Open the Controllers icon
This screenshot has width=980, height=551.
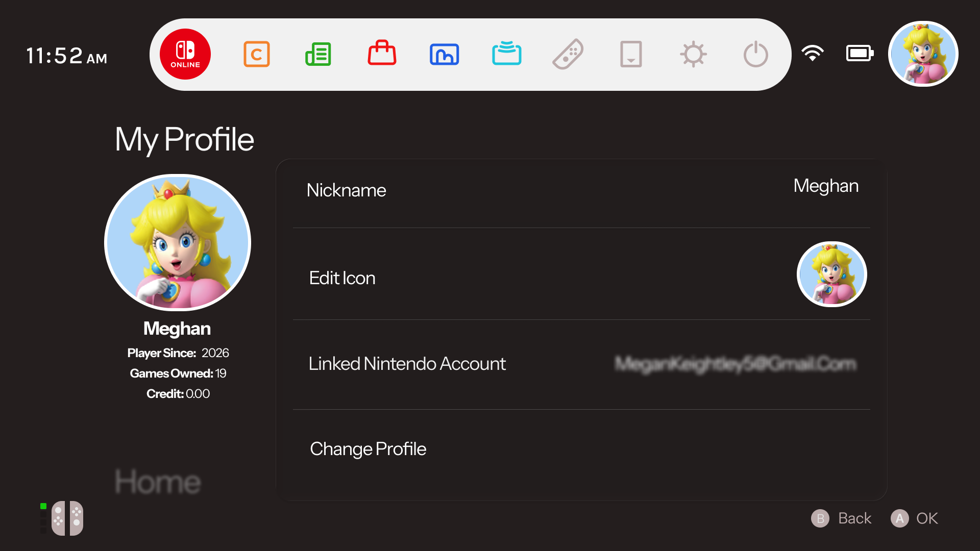click(x=568, y=54)
